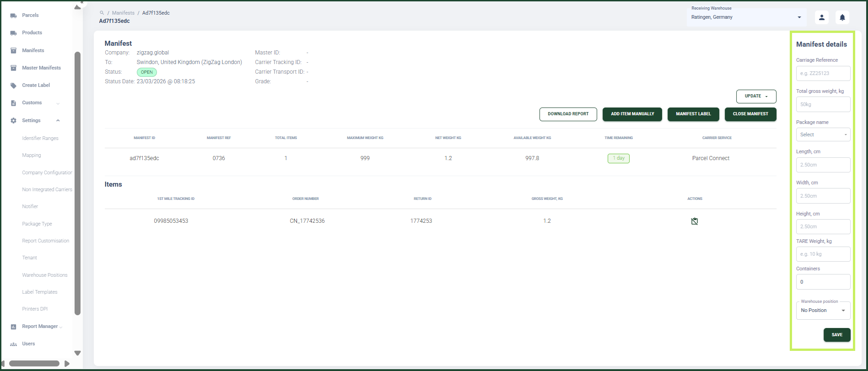
Task: Click the '1 day' time remaining badge
Action: [x=618, y=158]
